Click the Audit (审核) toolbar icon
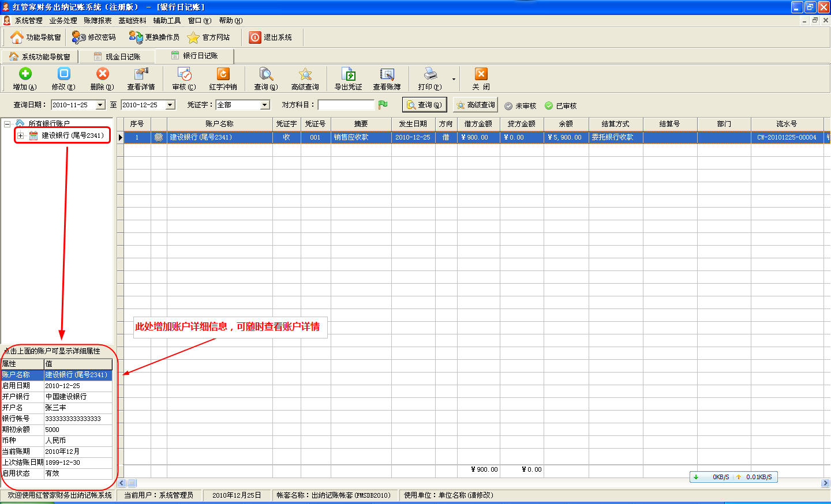 click(x=184, y=74)
